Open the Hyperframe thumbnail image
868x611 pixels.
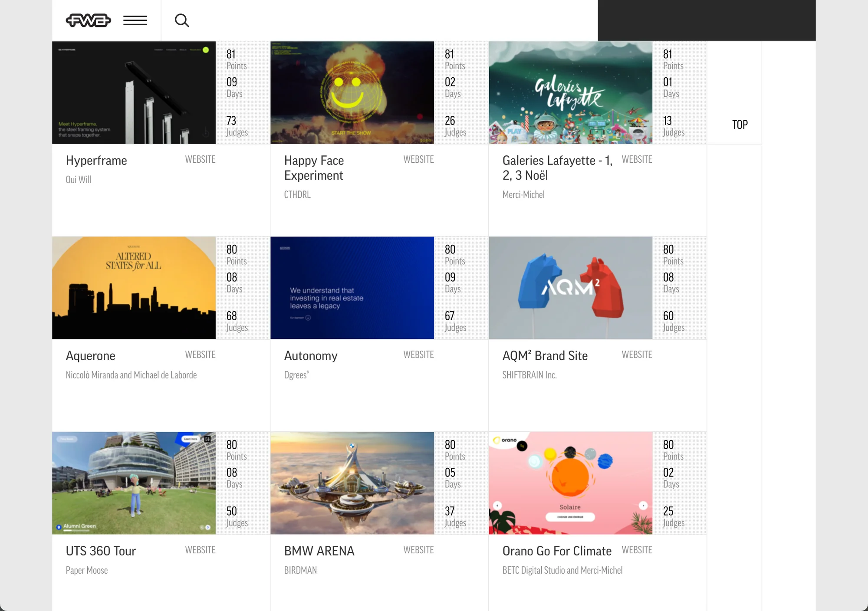click(x=134, y=92)
